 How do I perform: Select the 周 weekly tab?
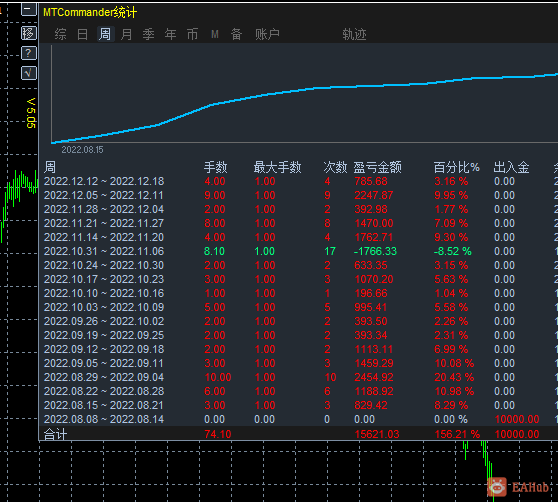(x=105, y=35)
